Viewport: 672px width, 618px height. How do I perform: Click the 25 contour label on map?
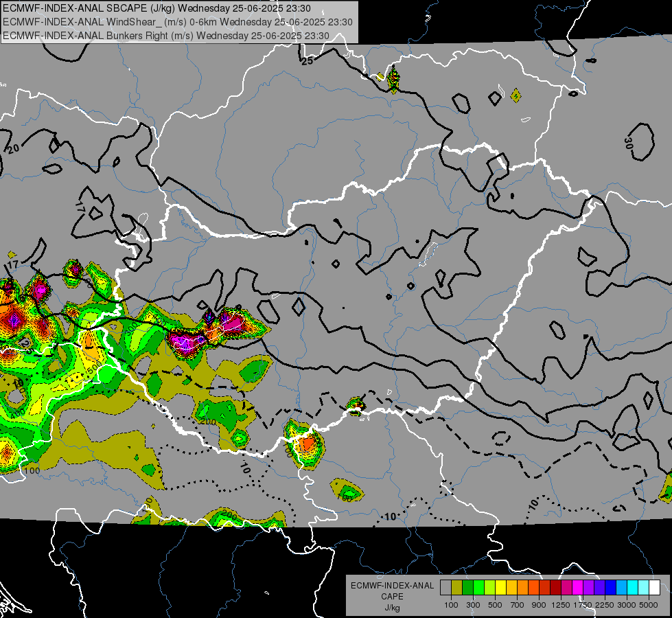point(308,61)
